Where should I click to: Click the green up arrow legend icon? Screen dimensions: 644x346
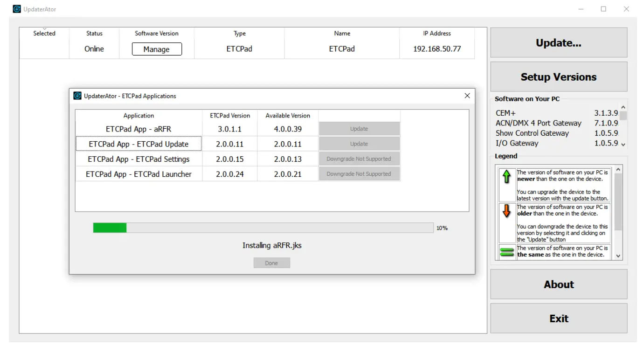tap(506, 177)
